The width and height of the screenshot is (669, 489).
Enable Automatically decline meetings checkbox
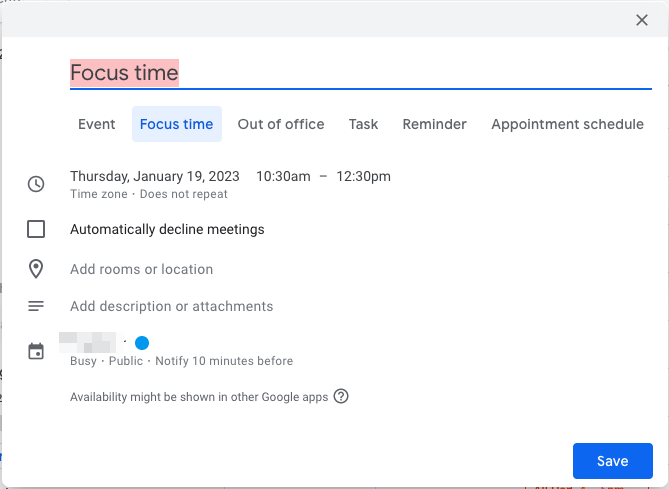(36, 229)
